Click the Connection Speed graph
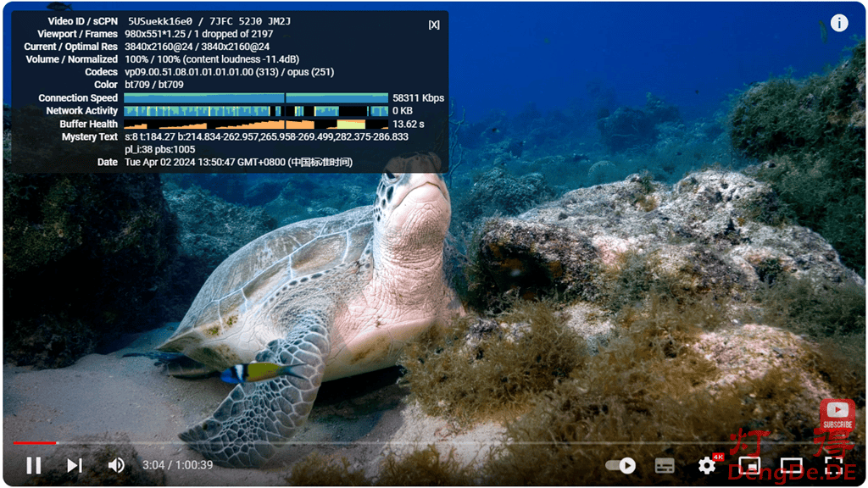 256,98
